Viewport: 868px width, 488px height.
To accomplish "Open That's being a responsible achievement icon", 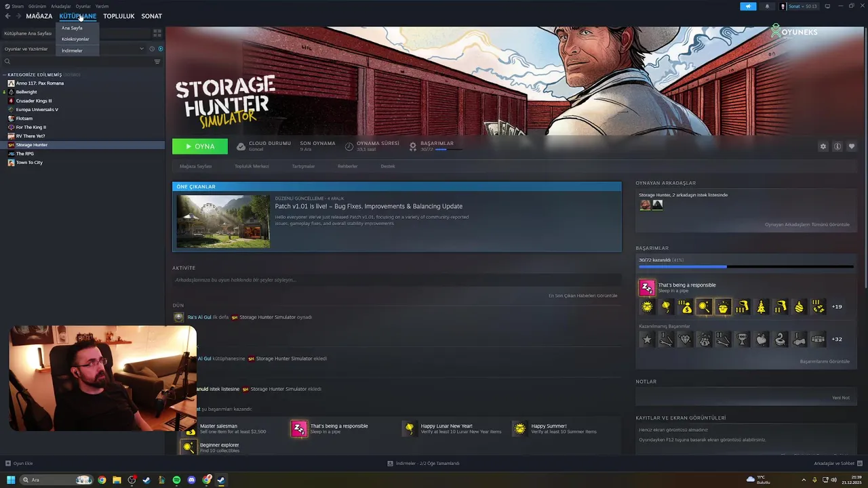I will pyautogui.click(x=647, y=288).
